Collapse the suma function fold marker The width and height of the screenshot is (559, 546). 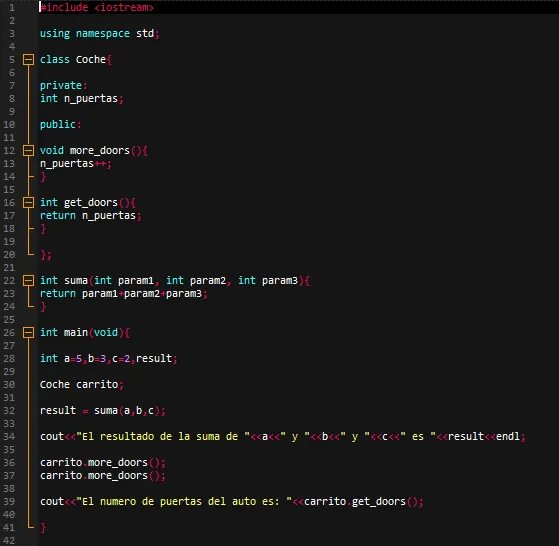coord(29,280)
